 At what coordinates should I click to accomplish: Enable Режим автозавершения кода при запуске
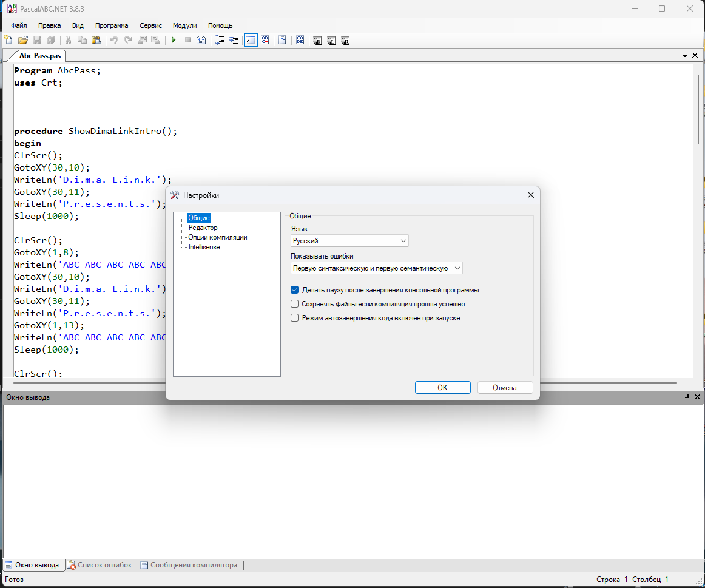294,318
